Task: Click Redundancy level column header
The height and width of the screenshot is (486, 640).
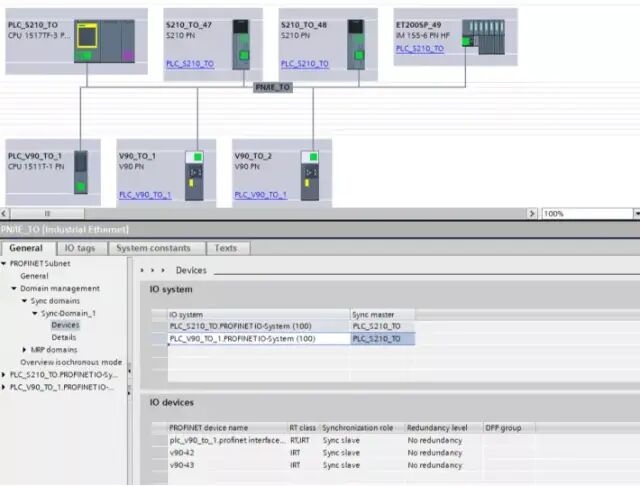Action: 443,428
